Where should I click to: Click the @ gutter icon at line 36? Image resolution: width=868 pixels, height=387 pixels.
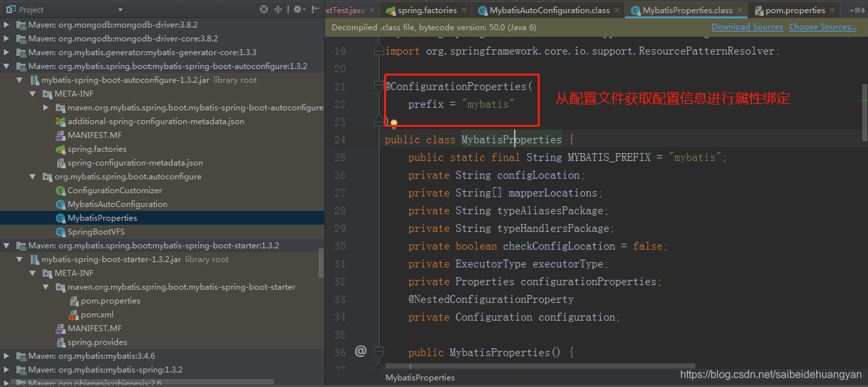pos(360,352)
